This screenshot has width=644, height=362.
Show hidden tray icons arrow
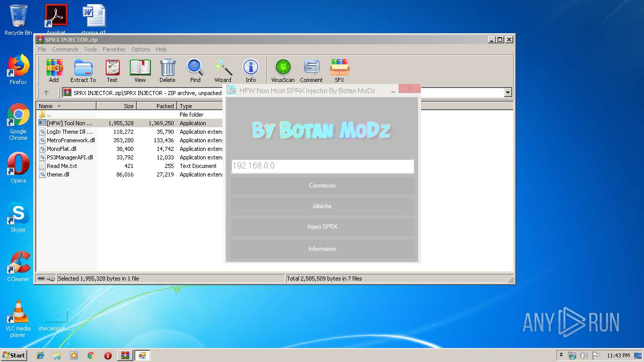(x=561, y=355)
